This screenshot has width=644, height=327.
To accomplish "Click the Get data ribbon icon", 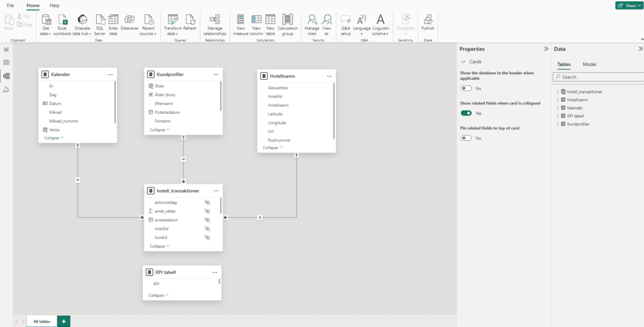I will click(46, 20).
